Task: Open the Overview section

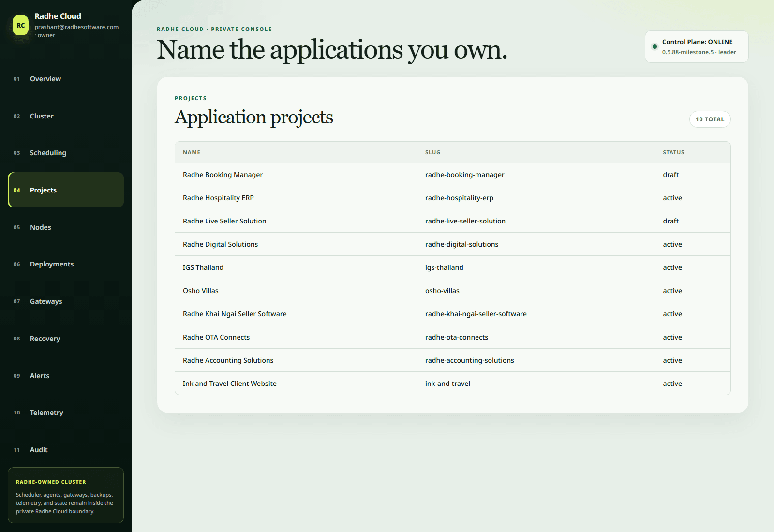Action: [66, 79]
